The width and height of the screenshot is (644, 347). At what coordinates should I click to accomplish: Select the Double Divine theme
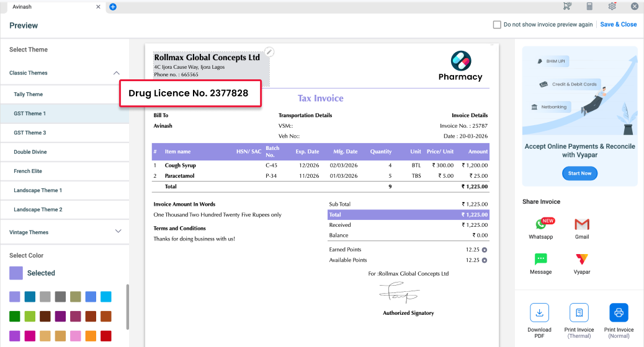[x=65, y=152]
